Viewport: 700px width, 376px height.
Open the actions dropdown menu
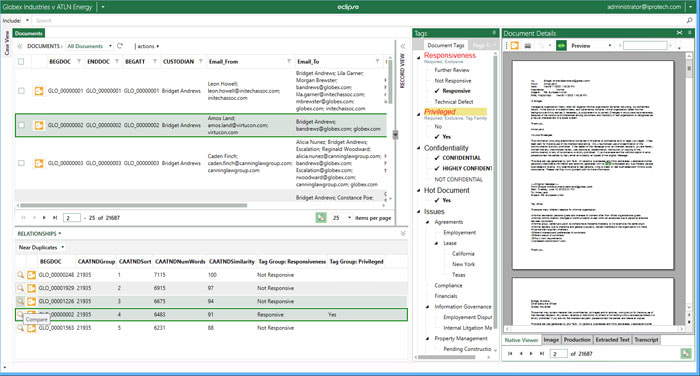[148, 46]
